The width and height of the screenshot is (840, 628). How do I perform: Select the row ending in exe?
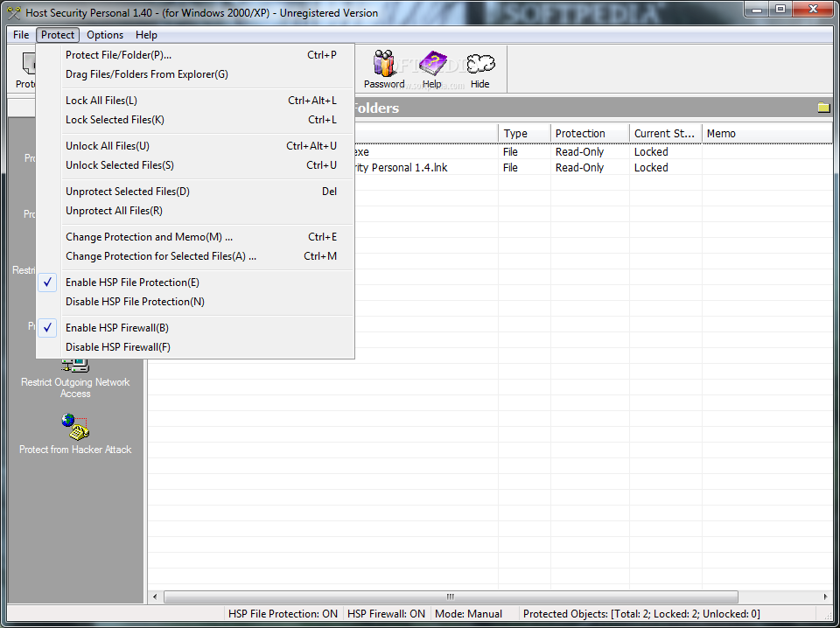(x=593, y=152)
